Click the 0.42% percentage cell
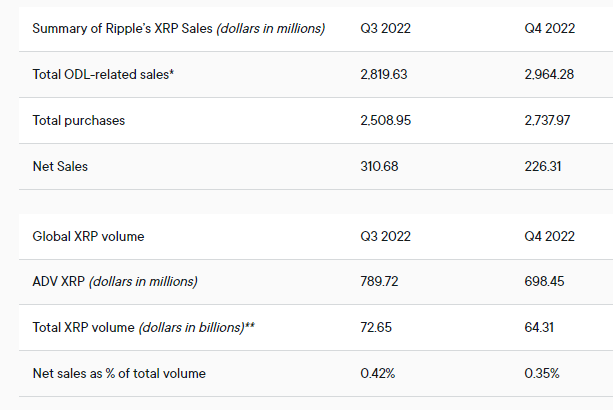613x410 pixels. pos(378,373)
